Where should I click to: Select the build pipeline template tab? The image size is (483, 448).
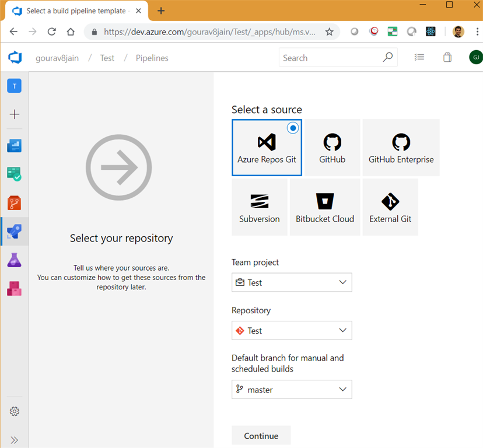coord(76,10)
